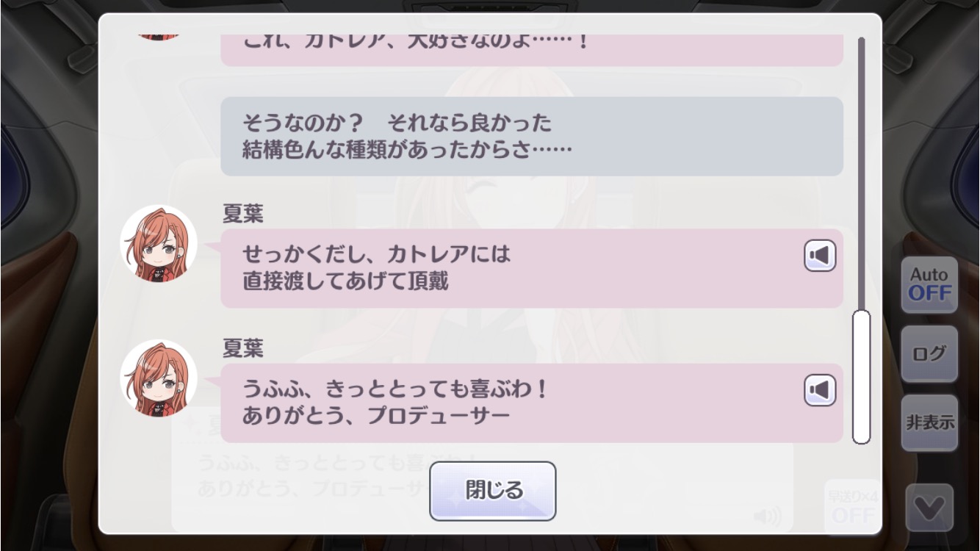Select the pink 直接渡してあげて頂戴 message bubble
The width and height of the screenshot is (980, 551).
(532, 268)
